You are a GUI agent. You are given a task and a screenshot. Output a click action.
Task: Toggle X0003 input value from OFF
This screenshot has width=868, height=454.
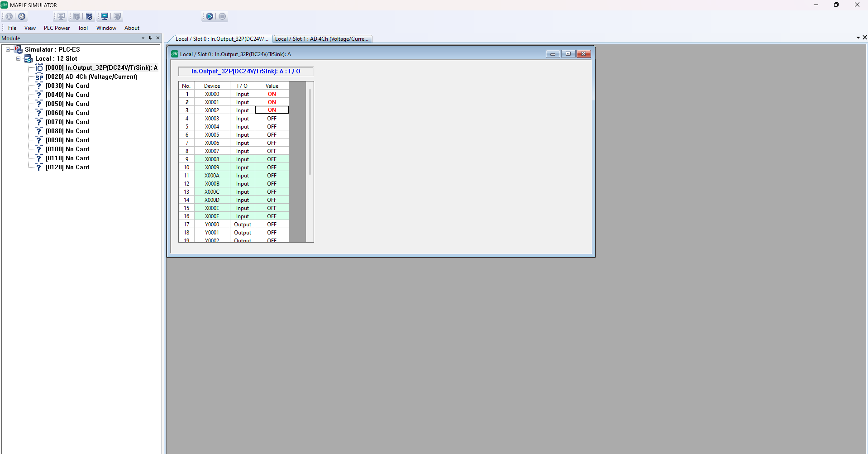click(272, 119)
